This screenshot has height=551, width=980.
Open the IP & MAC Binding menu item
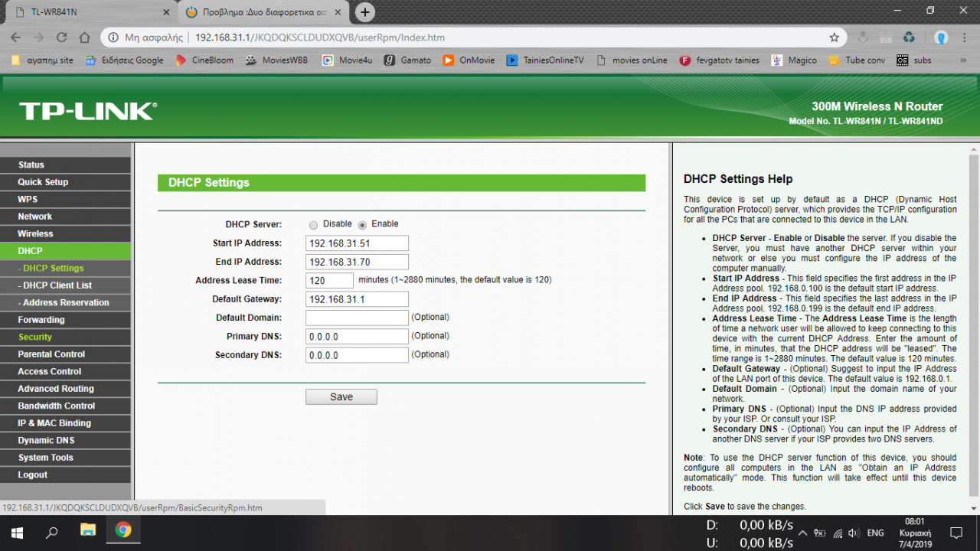(65, 423)
